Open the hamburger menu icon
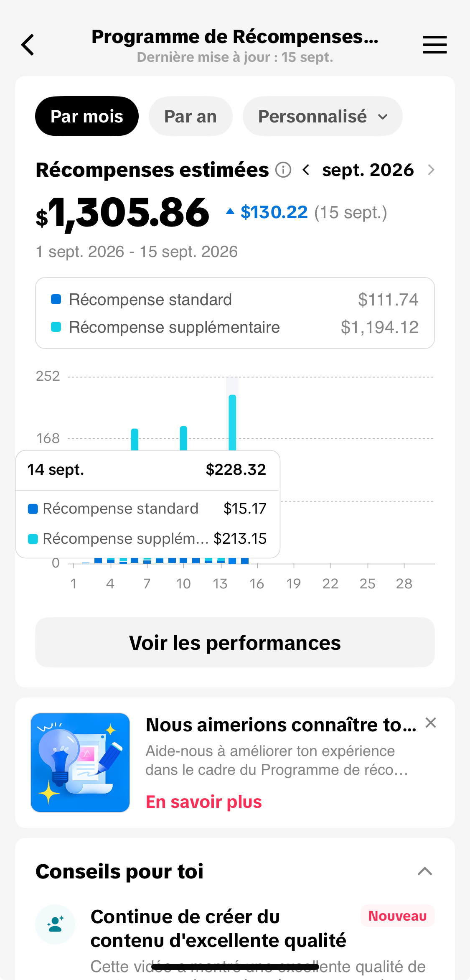The image size is (470, 980). [x=434, y=45]
